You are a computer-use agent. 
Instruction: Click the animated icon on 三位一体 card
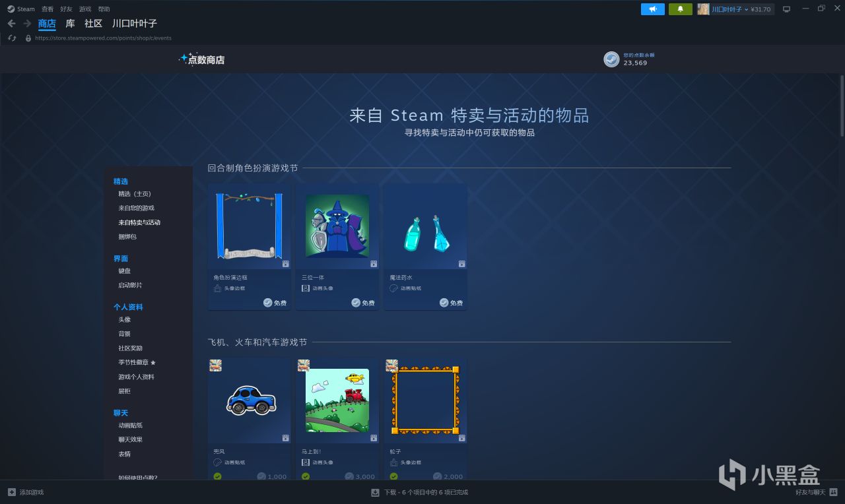[374, 264]
